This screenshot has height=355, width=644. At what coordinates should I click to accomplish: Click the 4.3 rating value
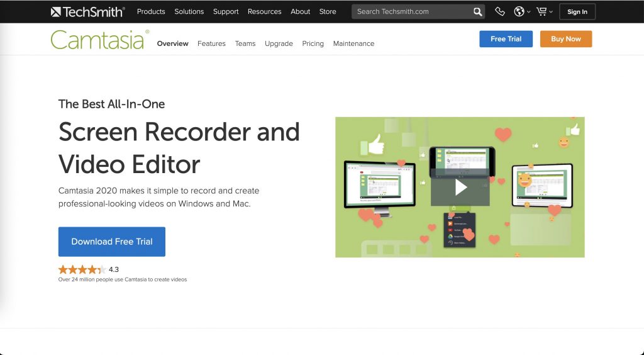(114, 269)
